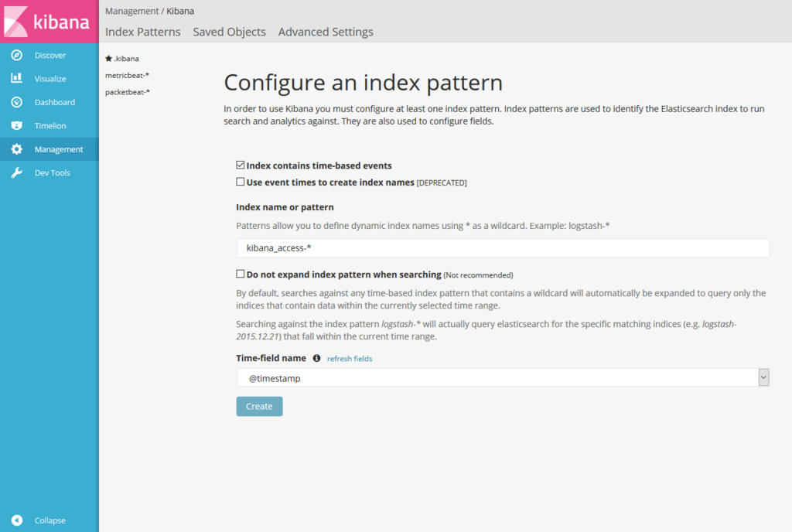Select the metricbeat-* index pattern
Screen dimensions: 792x532
click(128, 75)
